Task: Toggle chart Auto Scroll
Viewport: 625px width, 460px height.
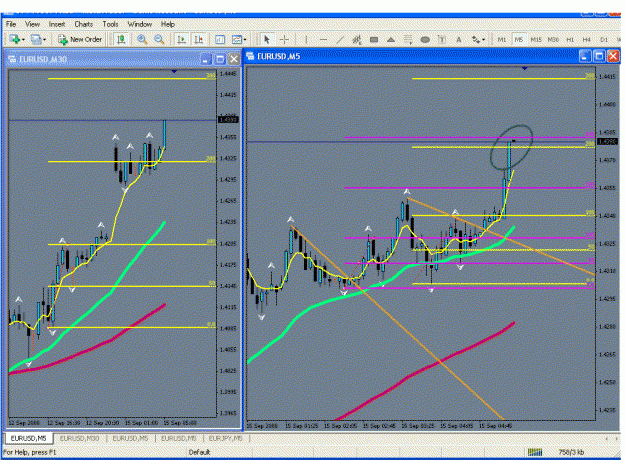Action: click(x=181, y=39)
